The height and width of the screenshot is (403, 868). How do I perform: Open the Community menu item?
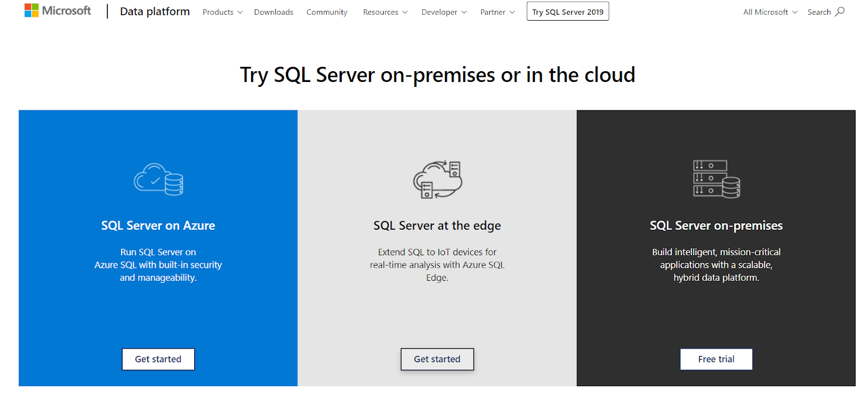click(327, 12)
